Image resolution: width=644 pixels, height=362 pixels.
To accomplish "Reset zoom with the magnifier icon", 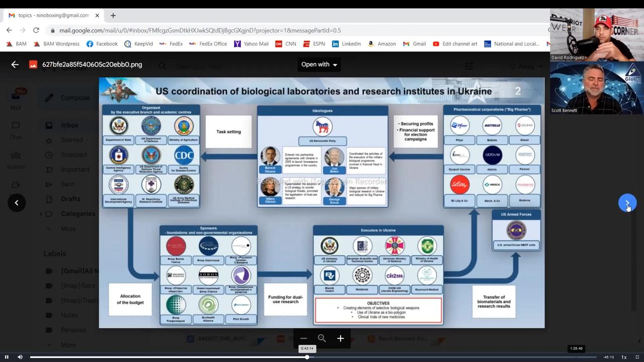I will click(x=322, y=338).
